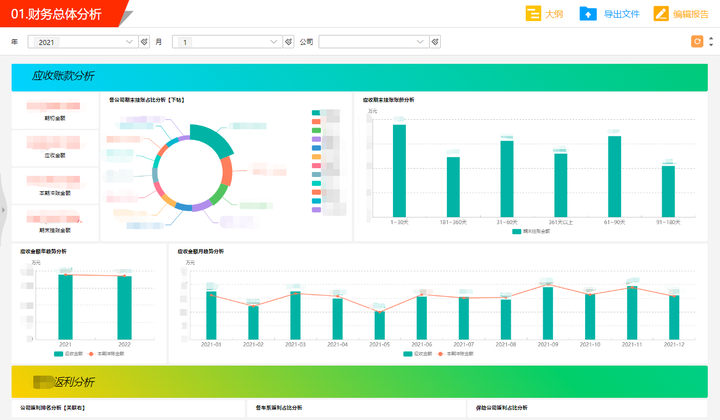Expand the collapsed left sidebar handle
The image size is (720, 420).
(3, 210)
